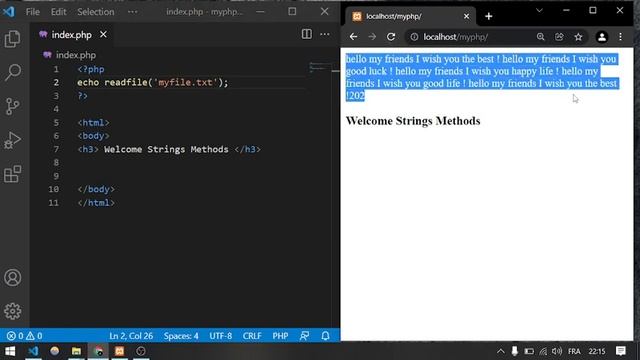Bookmark this page with the star
The width and height of the screenshot is (640, 360).
[x=578, y=37]
